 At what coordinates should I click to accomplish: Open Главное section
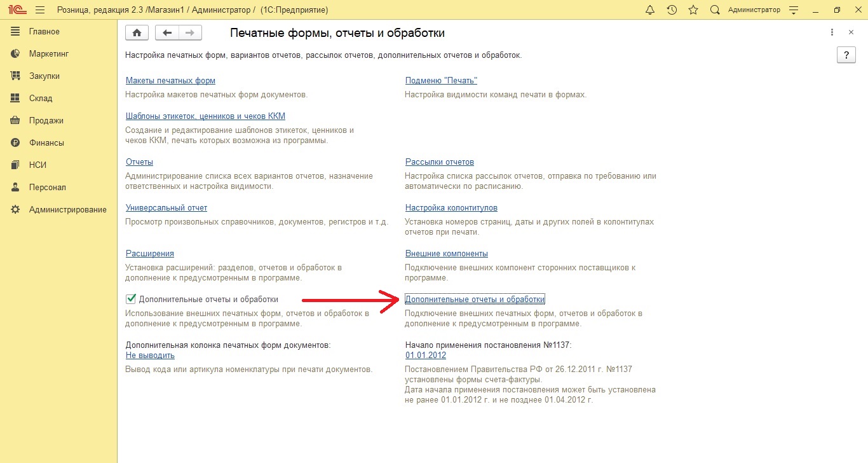click(x=44, y=32)
